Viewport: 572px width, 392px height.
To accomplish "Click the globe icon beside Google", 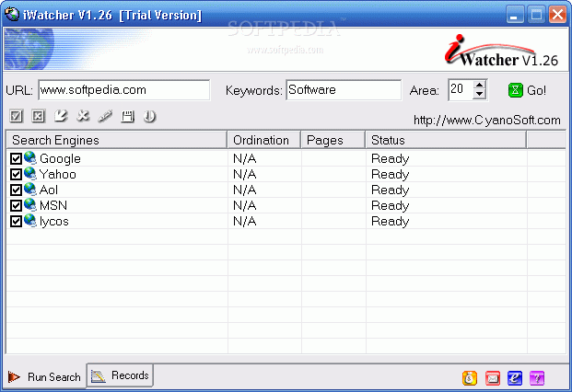I will point(30,158).
